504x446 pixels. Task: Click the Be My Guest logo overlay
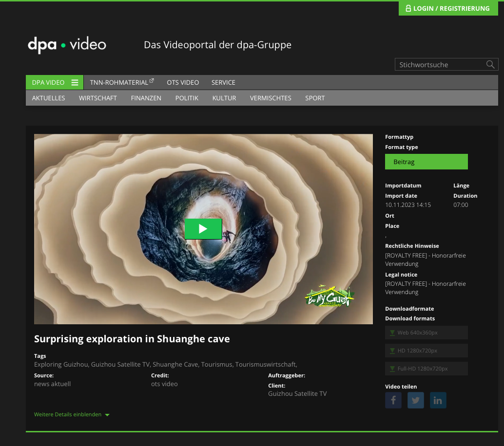(330, 296)
